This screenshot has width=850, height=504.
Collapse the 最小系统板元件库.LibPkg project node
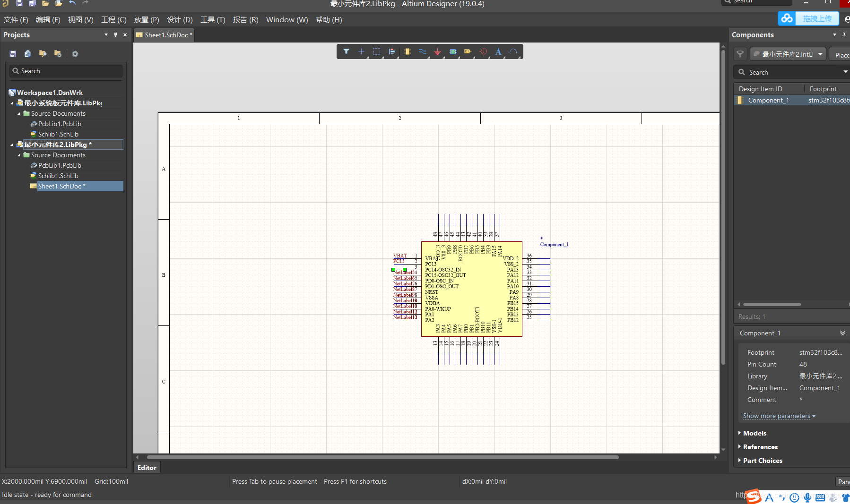point(12,103)
